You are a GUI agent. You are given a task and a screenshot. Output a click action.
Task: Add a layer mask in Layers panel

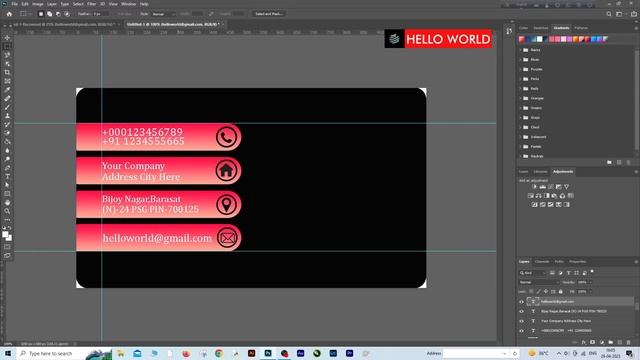click(592, 342)
